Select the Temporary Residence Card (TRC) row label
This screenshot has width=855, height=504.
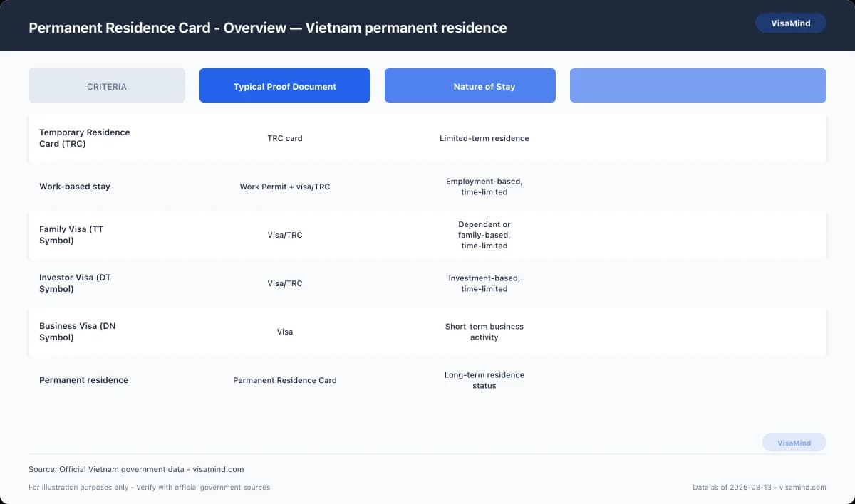pos(85,138)
